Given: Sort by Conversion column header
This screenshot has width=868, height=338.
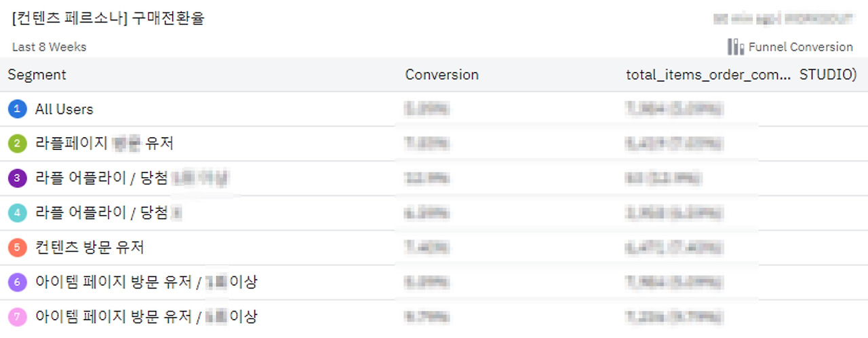Looking at the screenshot, I should (x=441, y=75).
